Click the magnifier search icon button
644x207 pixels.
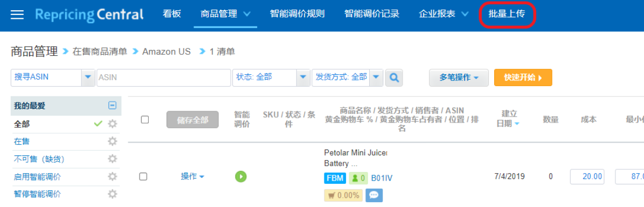(x=394, y=77)
